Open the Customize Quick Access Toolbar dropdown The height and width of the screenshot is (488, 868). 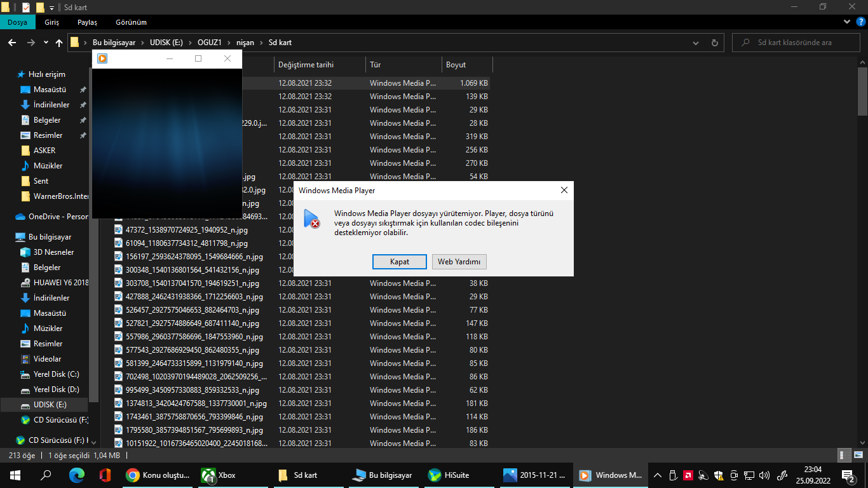(x=51, y=8)
